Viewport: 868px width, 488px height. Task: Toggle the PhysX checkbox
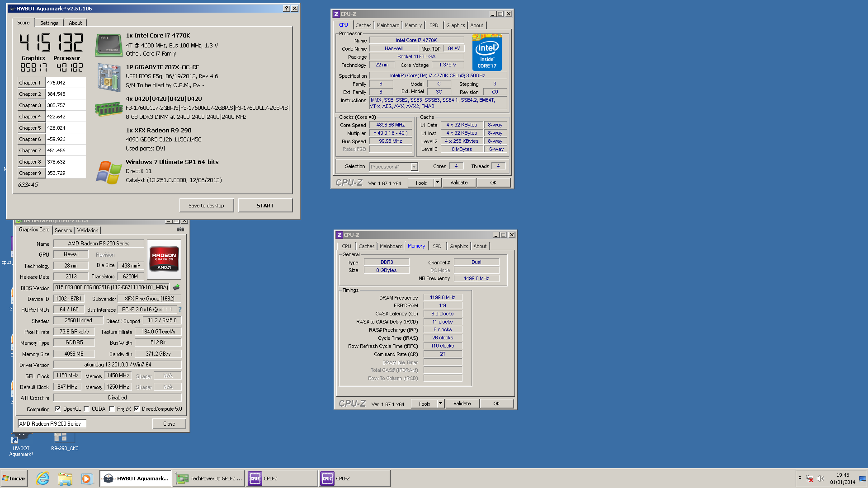click(112, 409)
